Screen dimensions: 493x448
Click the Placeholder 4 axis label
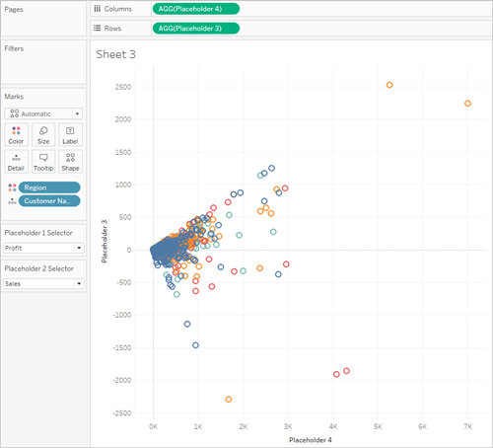[311, 440]
